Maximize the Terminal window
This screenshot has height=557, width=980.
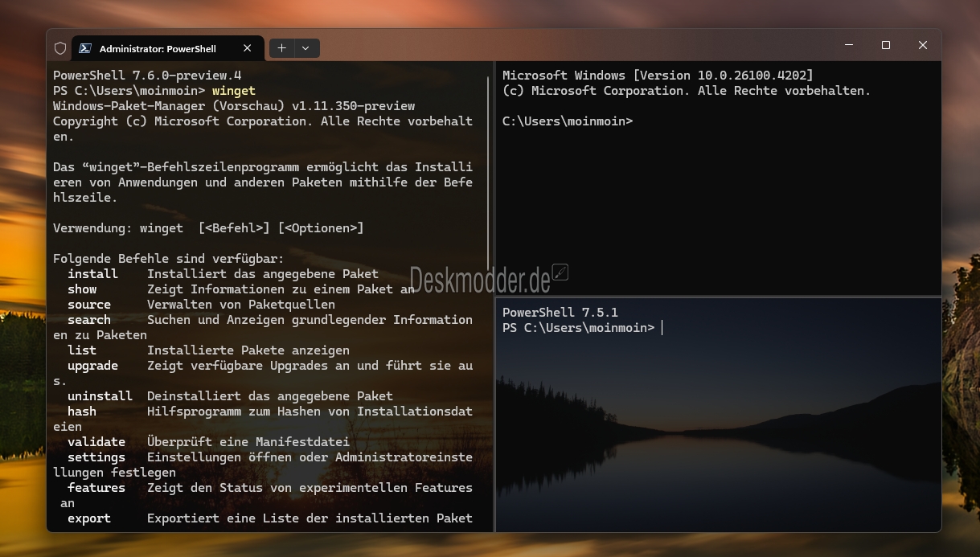(x=886, y=45)
